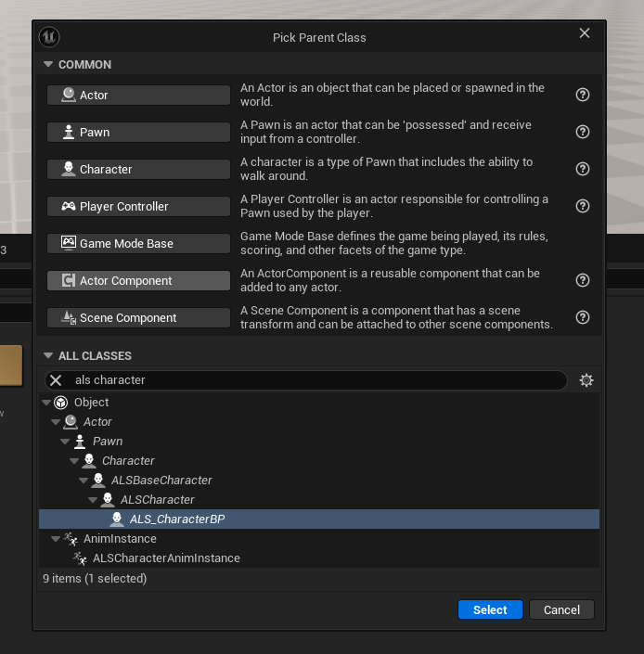Select ALSCharacter in the class tree
The image size is (644, 654).
[319, 499]
